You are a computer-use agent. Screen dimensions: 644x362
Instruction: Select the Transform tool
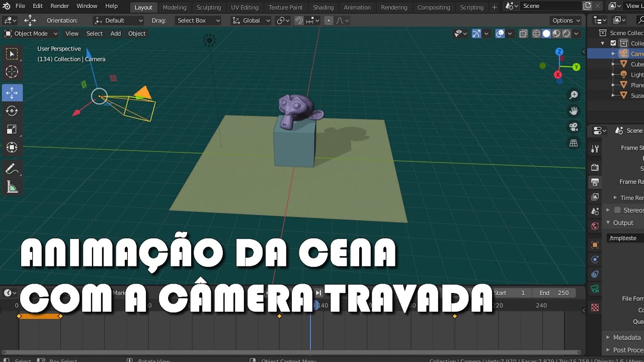(x=12, y=147)
